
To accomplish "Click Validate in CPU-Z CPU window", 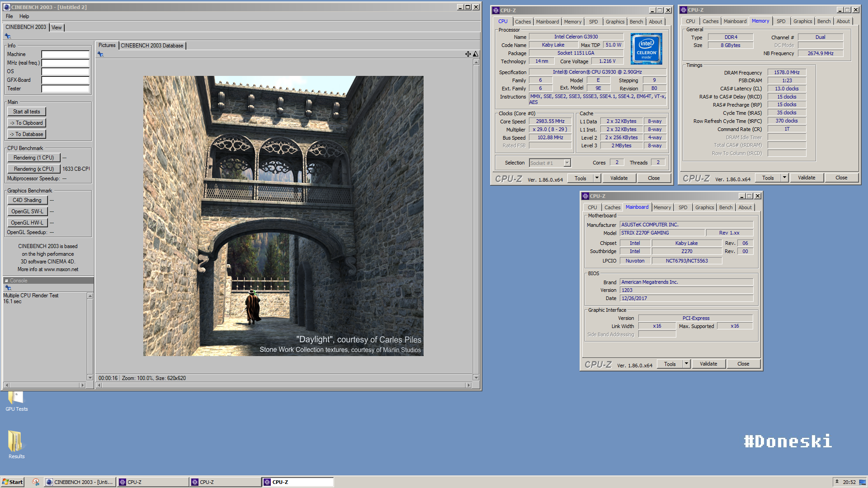I will 619,178.
